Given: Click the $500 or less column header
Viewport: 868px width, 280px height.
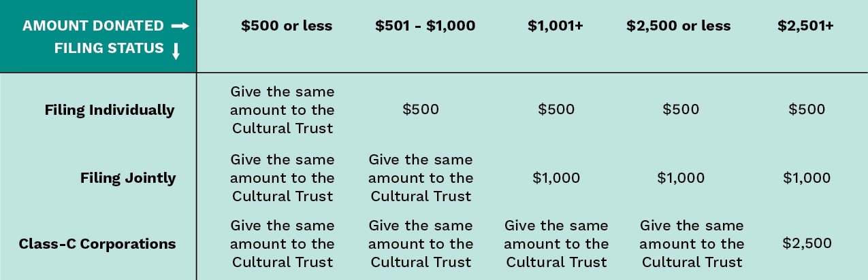Looking at the screenshot, I should (x=287, y=27).
